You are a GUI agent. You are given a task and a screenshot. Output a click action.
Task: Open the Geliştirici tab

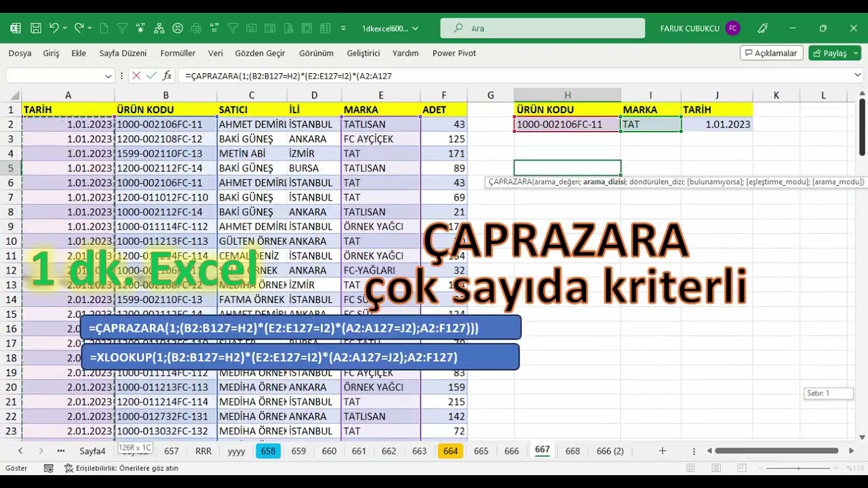[363, 53]
